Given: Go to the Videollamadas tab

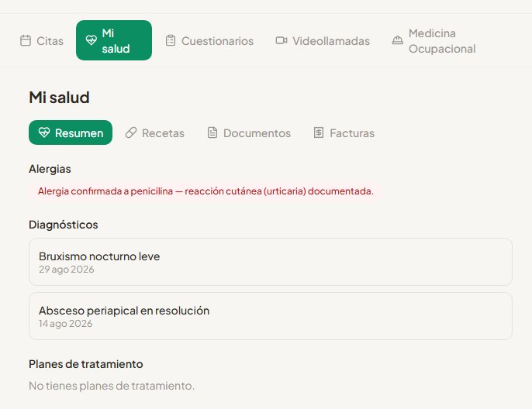Looking at the screenshot, I should point(323,40).
